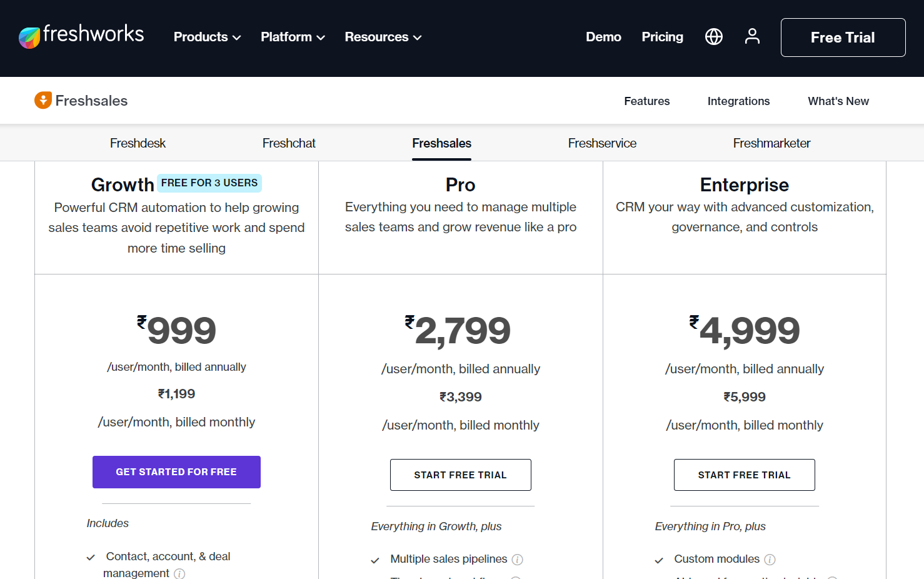Image resolution: width=924 pixels, height=579 pixels.
Task: Click the Growth plan heading
Action: coord(123,184)
